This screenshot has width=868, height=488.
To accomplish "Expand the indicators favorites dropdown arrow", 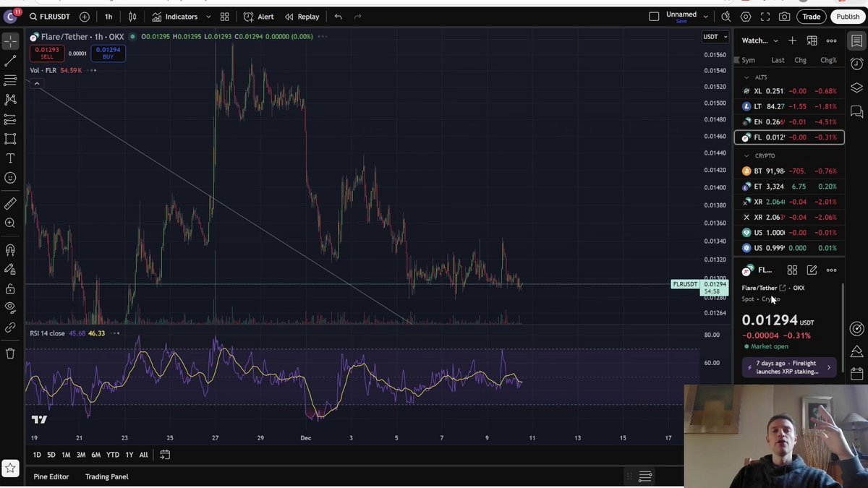I will [x=208, y=17].
